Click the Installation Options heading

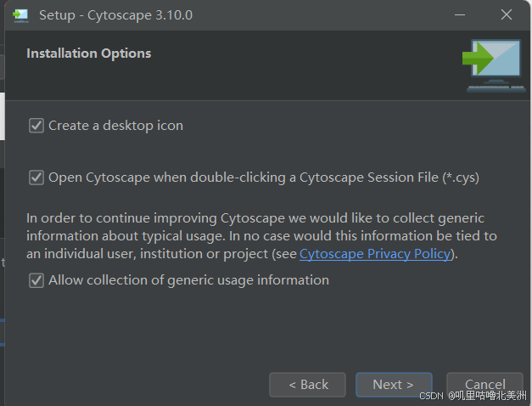point(89,54)
